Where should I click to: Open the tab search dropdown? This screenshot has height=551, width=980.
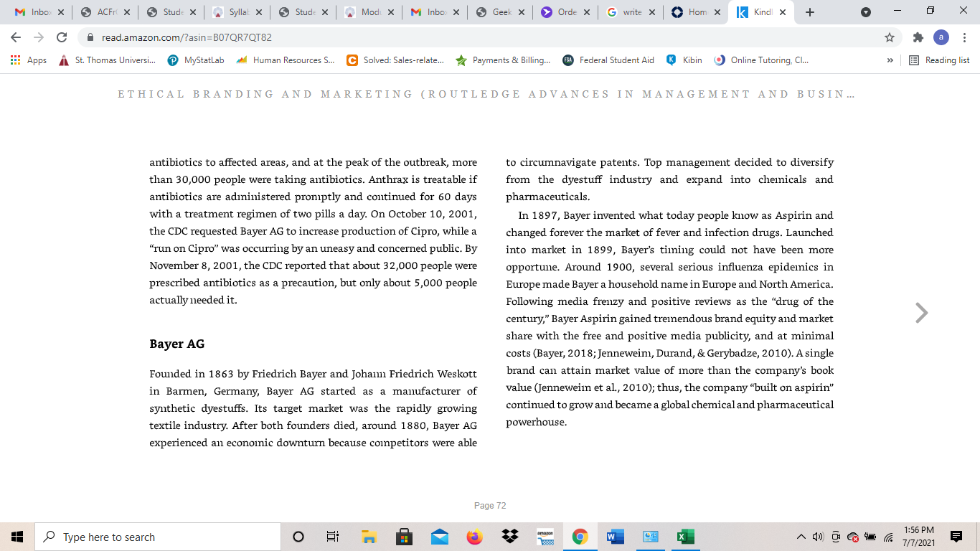point(866,12)
